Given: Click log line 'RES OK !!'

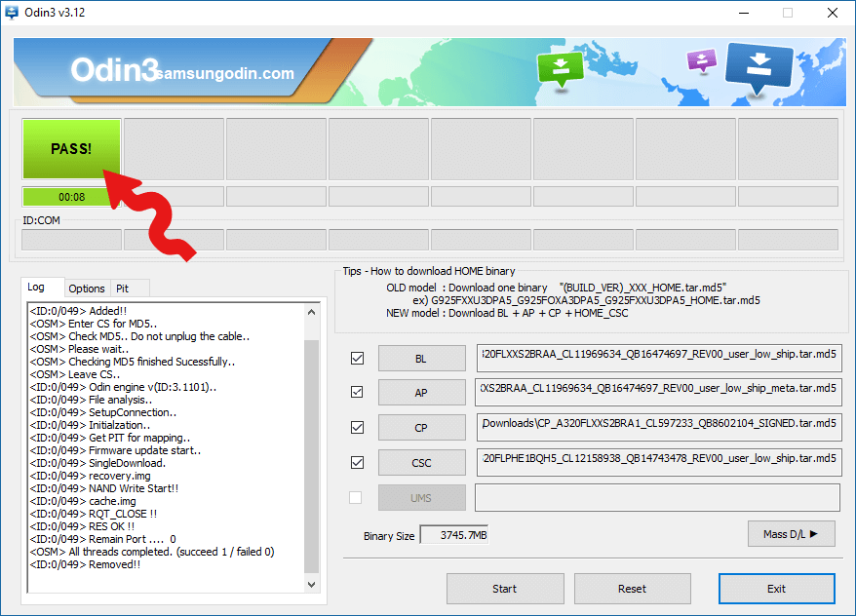Looking at the screenshot, I should [82, 526].
